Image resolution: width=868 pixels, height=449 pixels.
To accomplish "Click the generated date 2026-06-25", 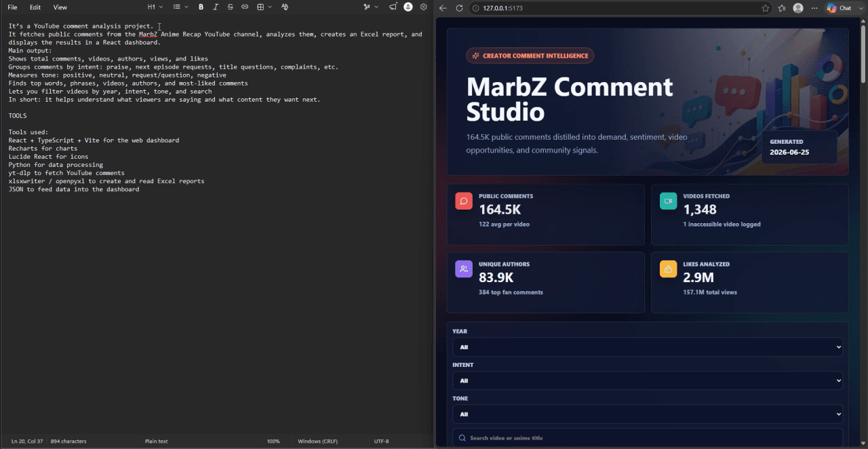I will (789, 152).
